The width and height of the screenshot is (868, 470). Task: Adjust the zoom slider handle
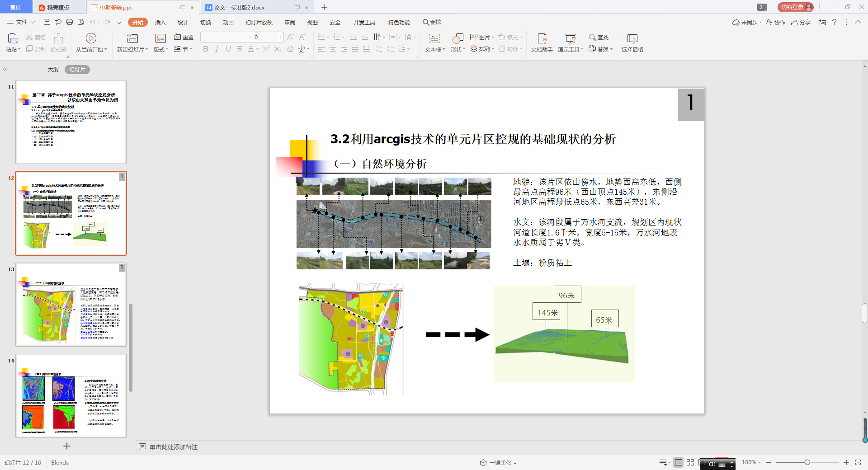[807, 462]
